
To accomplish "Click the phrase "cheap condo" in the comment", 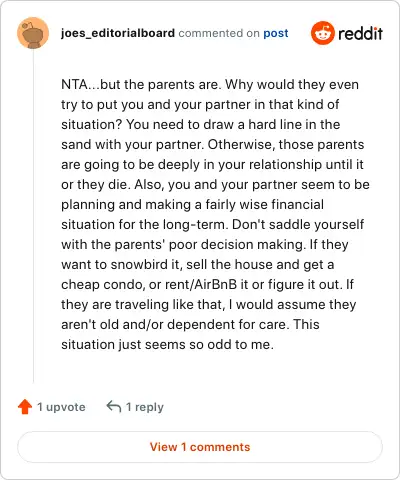I will (x=103, y=284).
